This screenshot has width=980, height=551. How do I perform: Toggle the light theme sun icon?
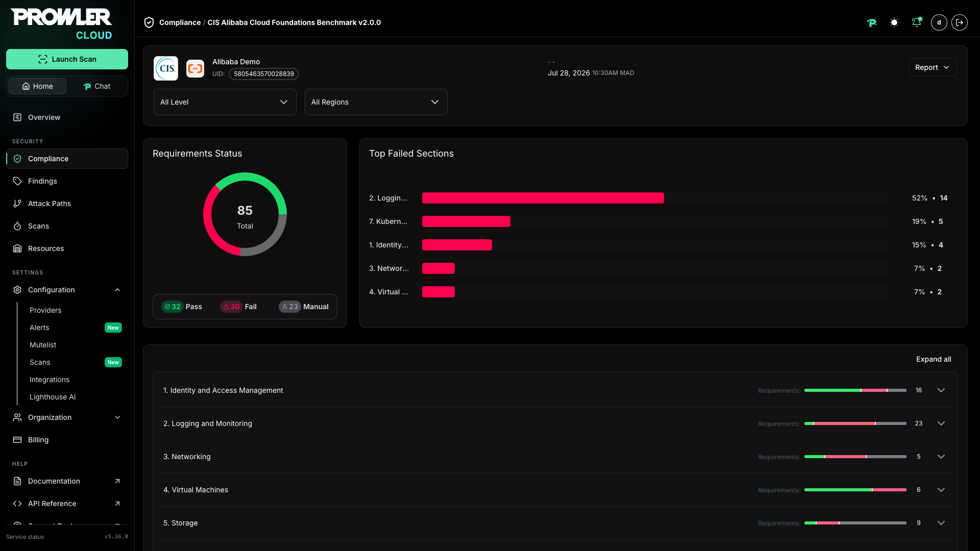894,22
